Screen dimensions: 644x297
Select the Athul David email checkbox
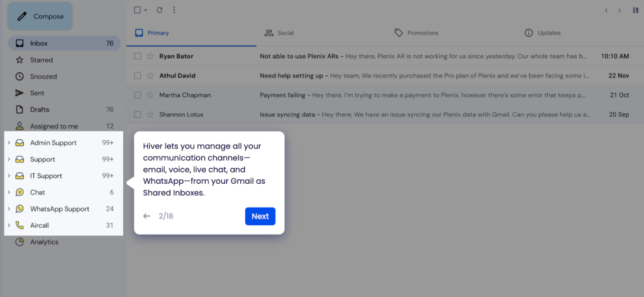point(138,76)
